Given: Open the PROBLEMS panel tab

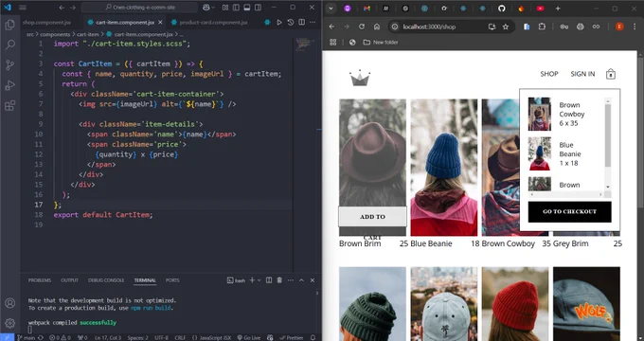Looking at the screenshot, I should tap(40, 280).
